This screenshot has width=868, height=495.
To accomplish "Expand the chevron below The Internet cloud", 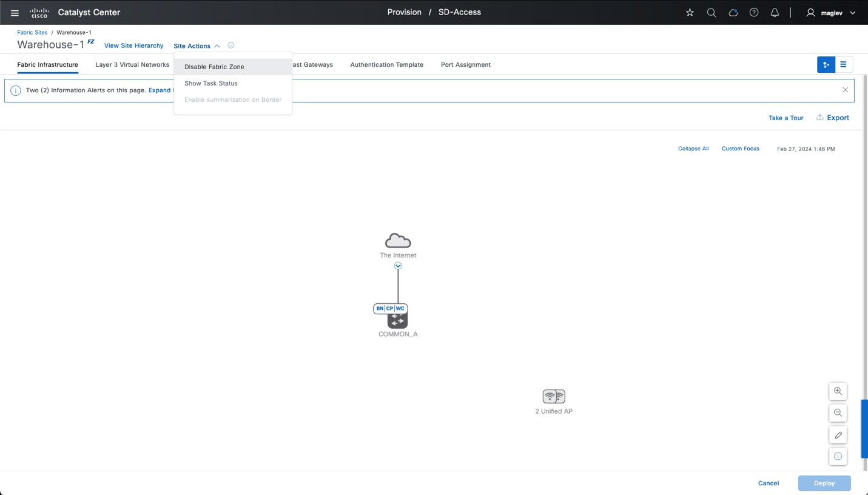I will (x=398, y=266).
